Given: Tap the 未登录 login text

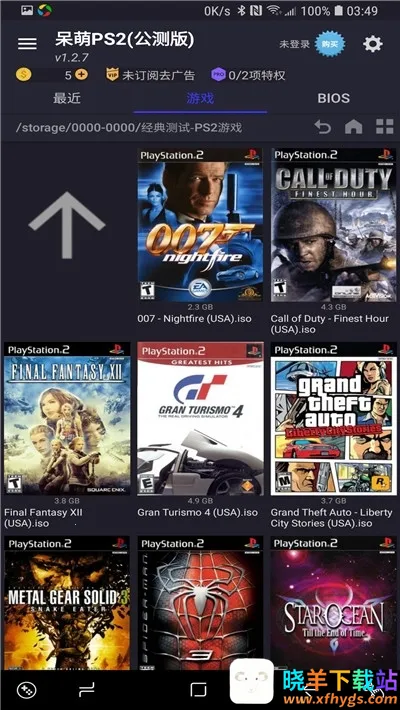Looking at the screenshot, I should tap(294, 44).
